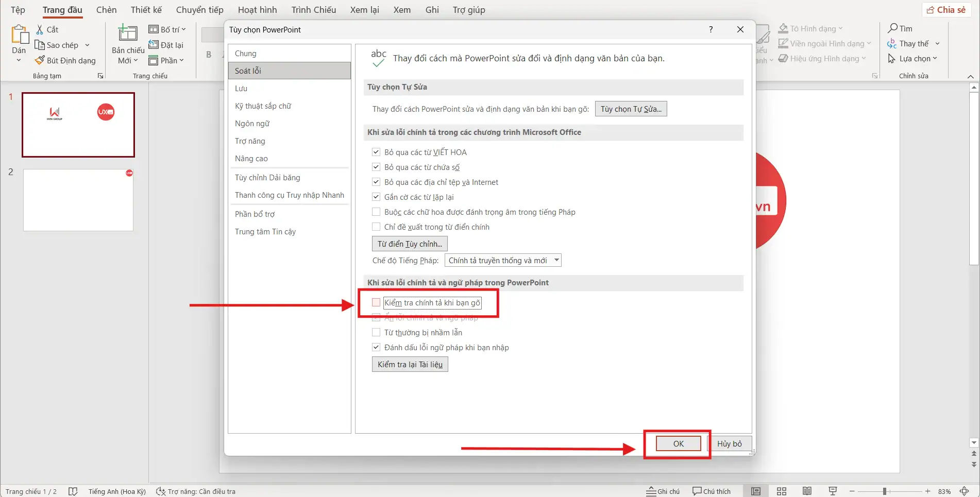This screenshot has height=497, width=980.
Task: Open Ghi chú notes in status bar
Action: pos(663,491)
